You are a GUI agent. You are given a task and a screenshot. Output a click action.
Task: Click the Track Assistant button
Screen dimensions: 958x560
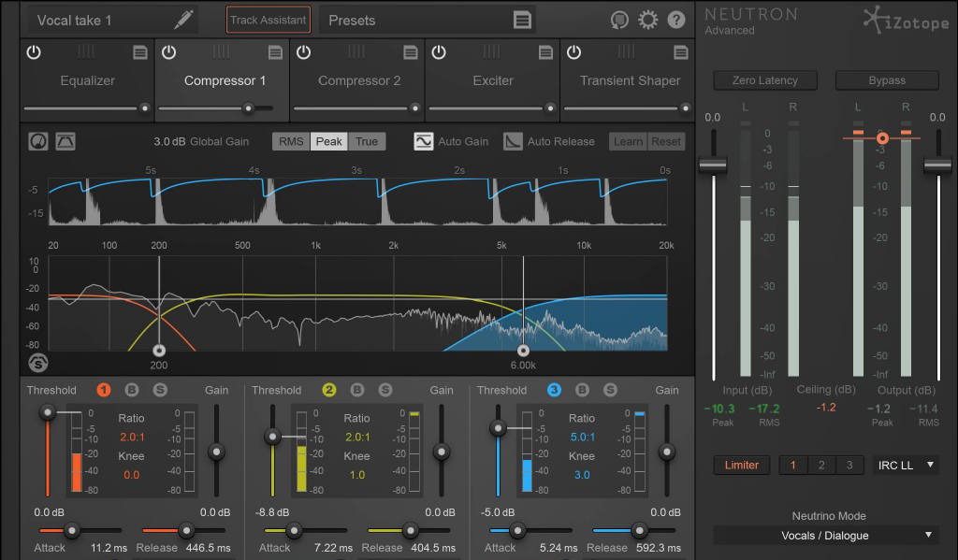click(x=269, y=20)
